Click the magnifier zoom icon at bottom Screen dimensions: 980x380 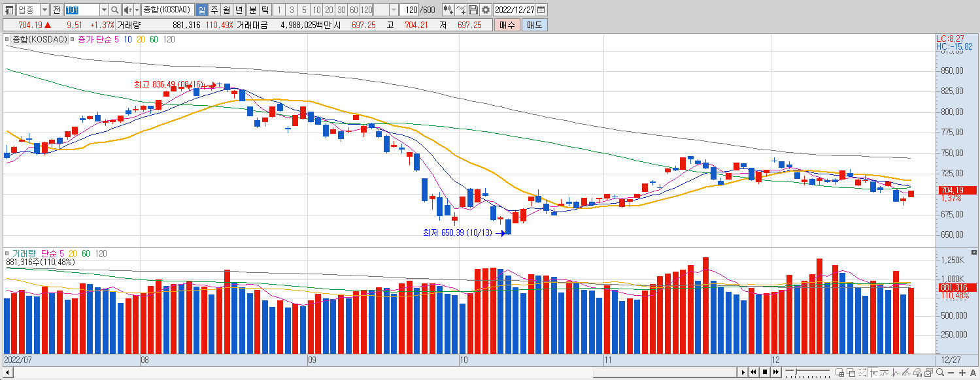(x=940, y=373)
